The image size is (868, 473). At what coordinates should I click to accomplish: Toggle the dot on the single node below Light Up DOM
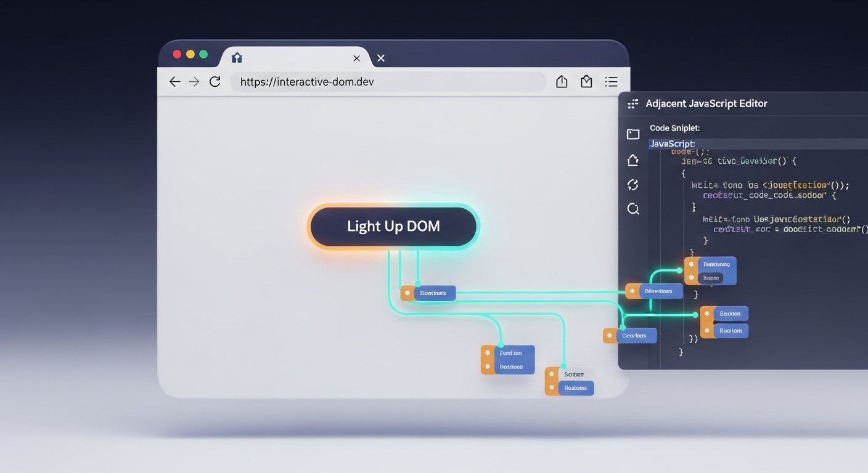[x=407, y=293]
